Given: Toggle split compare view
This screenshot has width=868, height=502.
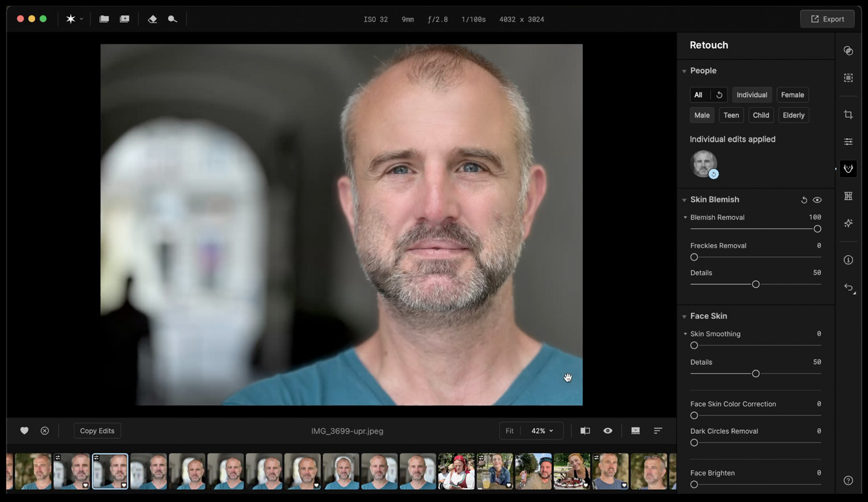Looking at the screenshot, I should coord(585,431).
